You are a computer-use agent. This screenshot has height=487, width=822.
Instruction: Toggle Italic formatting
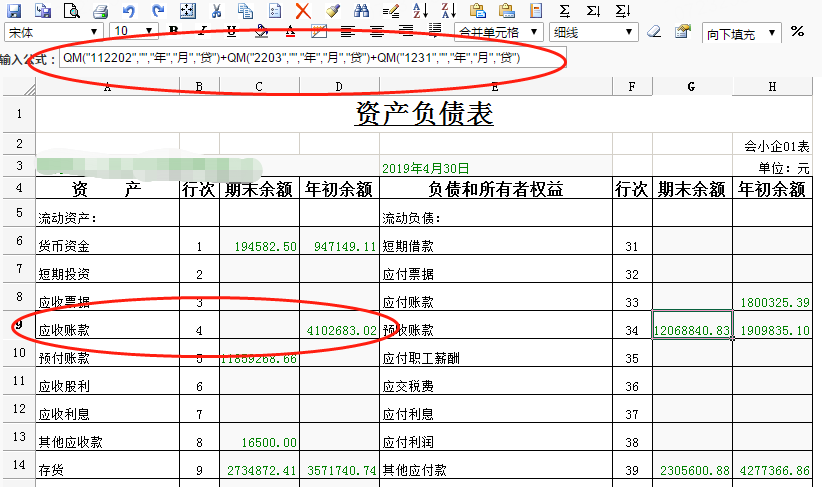tap(203, 31)
